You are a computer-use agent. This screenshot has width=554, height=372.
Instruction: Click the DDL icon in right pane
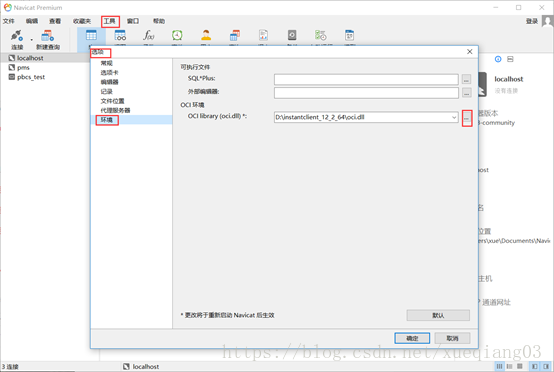[x=510, y=59]
